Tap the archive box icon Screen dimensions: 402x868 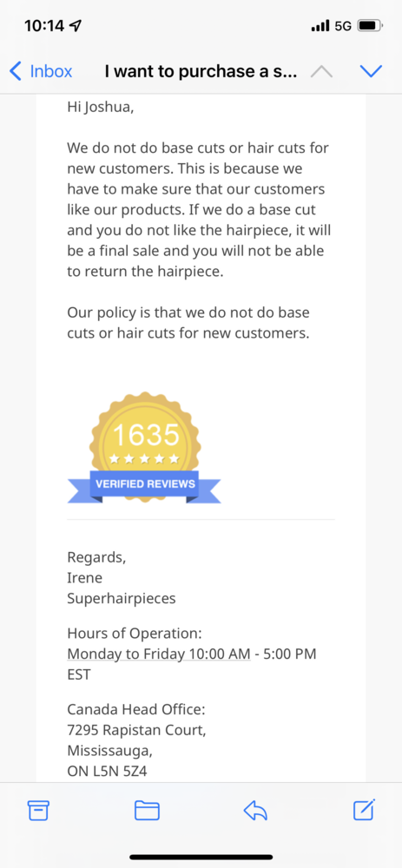[38, 811]
